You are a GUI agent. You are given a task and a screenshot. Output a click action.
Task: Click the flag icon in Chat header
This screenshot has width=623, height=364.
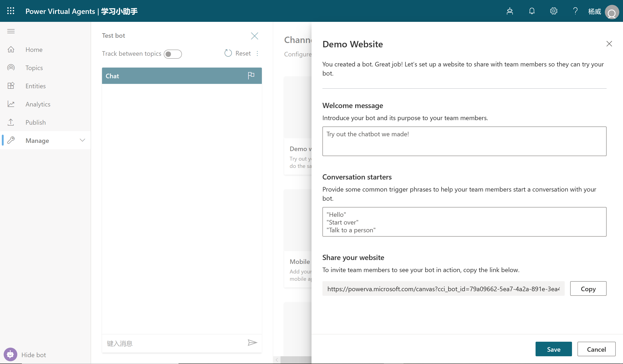pyautogui.click(x=251, y=75)
